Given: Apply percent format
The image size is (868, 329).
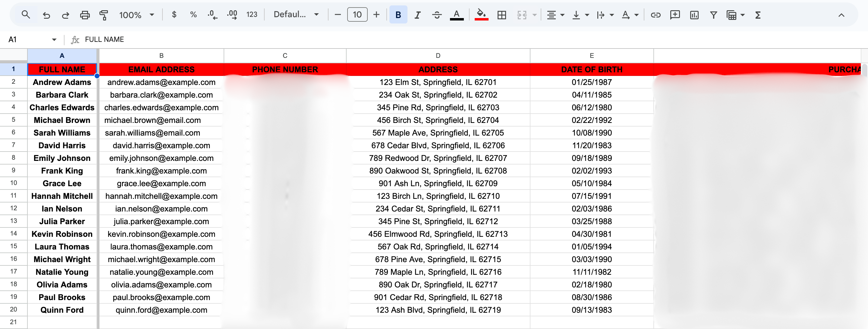Looking at the screenshot, I should tap(193, 15).
